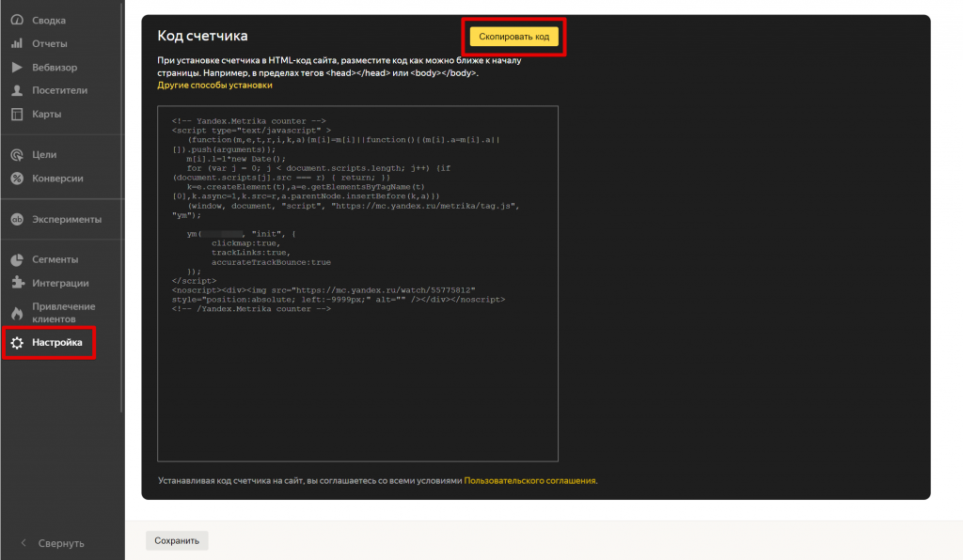Image resolution: width=963 pixels, height=560 pixels.
Task: Open Сегменты pie chart icon
Action: [17, 259]
